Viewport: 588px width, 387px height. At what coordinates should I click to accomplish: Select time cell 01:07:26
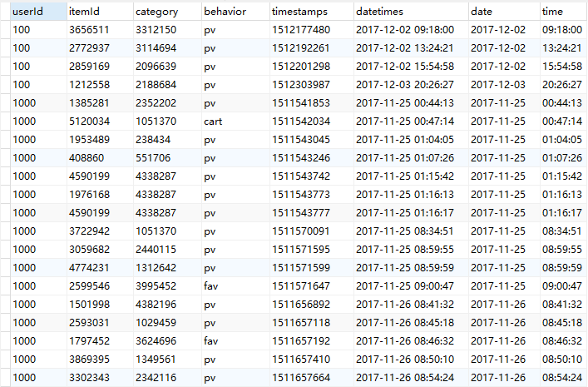point(564,158)
